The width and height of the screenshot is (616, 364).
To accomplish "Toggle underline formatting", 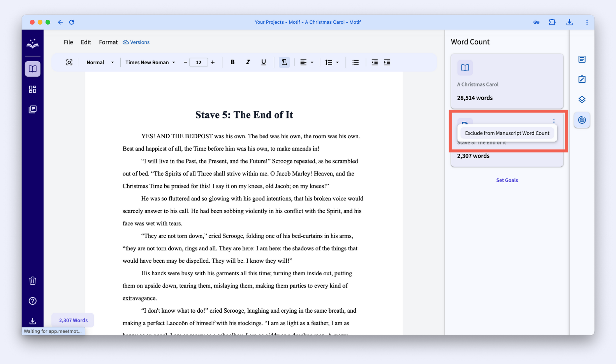I will pos(264,62).
